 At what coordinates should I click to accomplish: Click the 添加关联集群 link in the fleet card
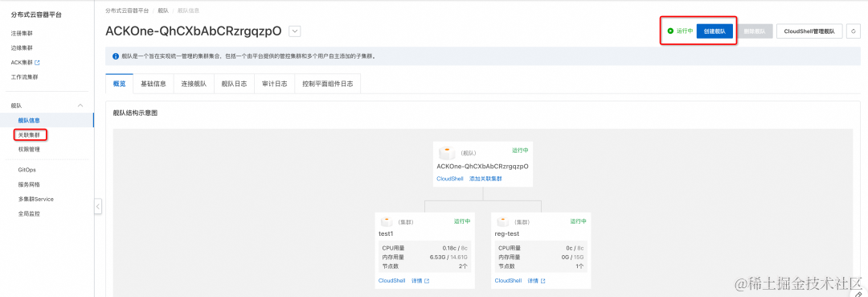pos(485,179)
